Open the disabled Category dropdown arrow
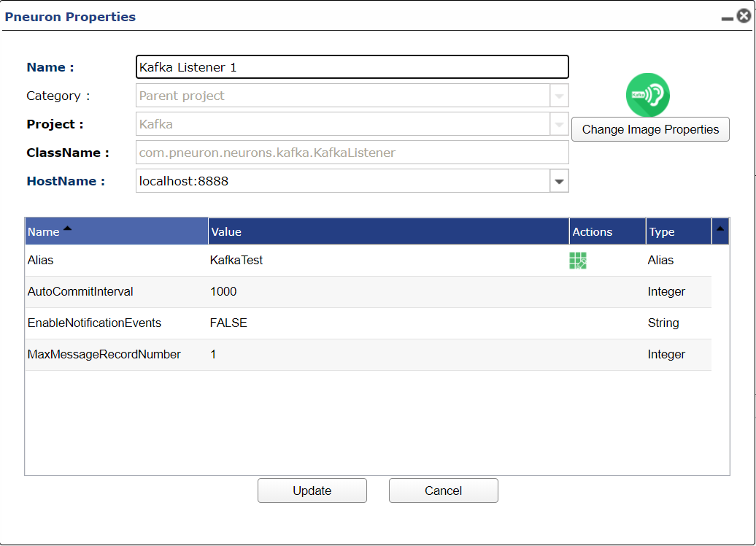This screenshot has width=756, height=546. (559, 96)
